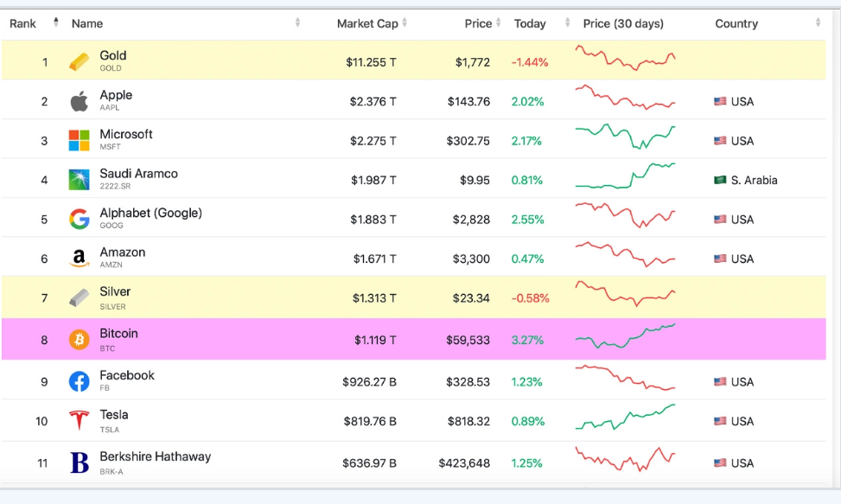The height and width of the screenshot is (504, 841).
Task: Click the Tesla logo icon
Action: pos(79,421)
